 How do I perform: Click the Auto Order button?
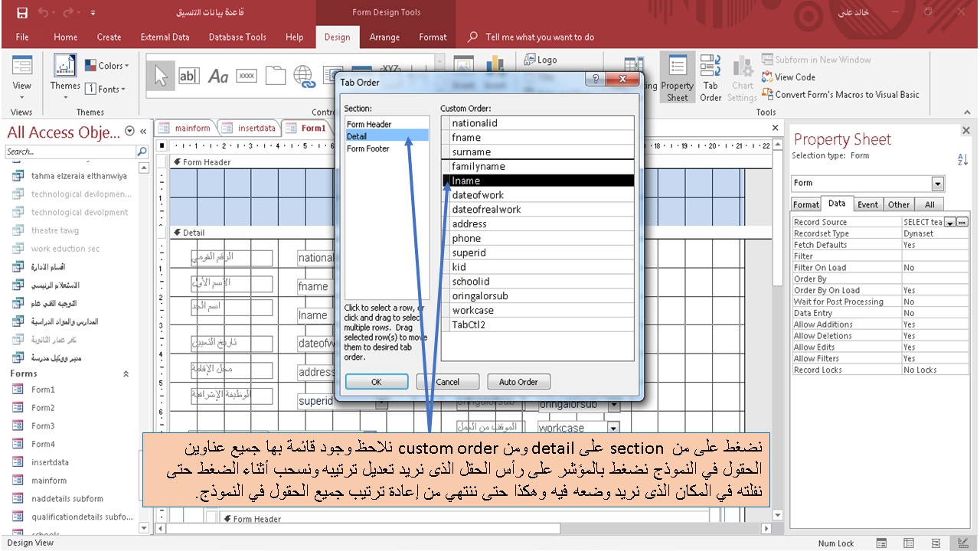[518, 381]
